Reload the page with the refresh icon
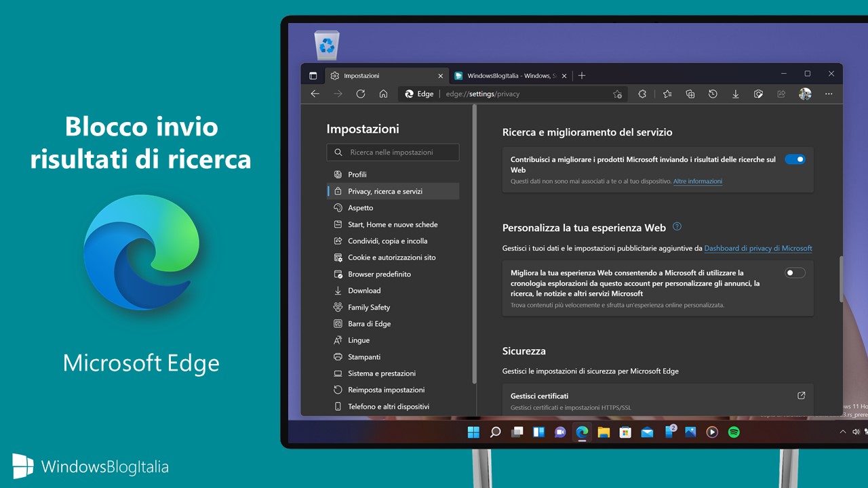The image size is (868, 488). [x=361, y=94]
